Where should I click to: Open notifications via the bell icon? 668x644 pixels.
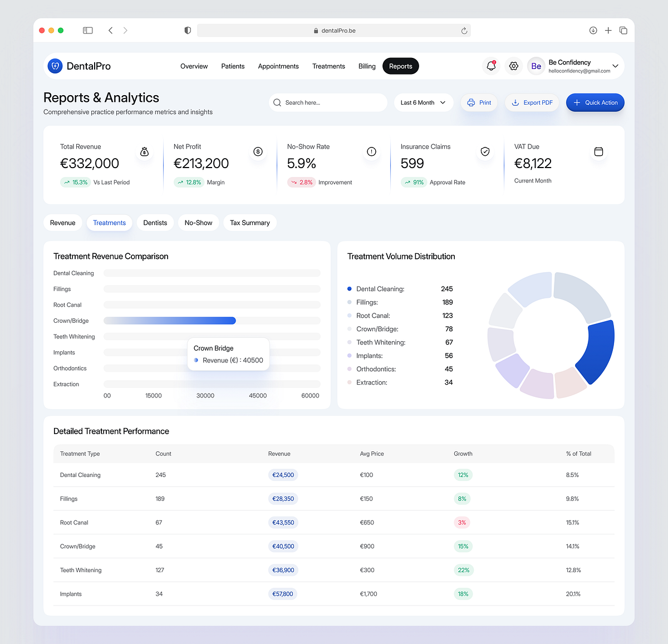(490, 66)
